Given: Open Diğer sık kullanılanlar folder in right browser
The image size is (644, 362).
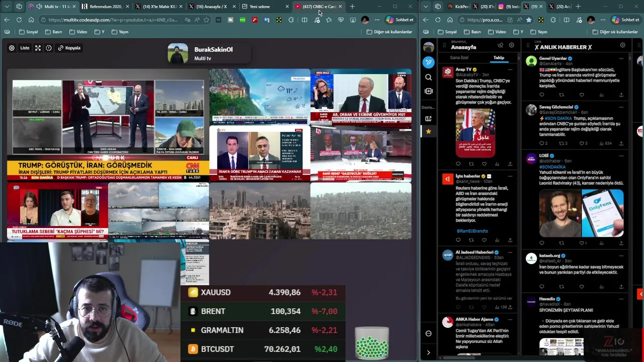Looking at the screenshot, I should tap(615, 32).
